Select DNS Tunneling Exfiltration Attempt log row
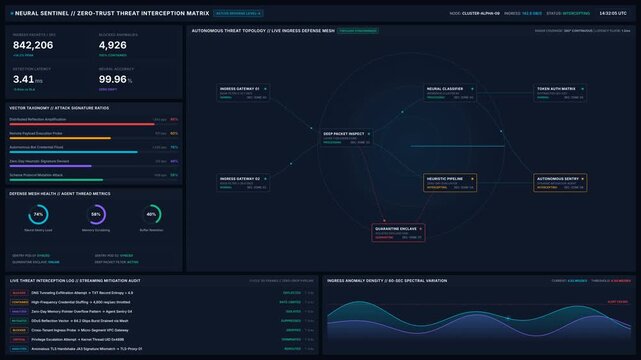 tap(162, 293)
